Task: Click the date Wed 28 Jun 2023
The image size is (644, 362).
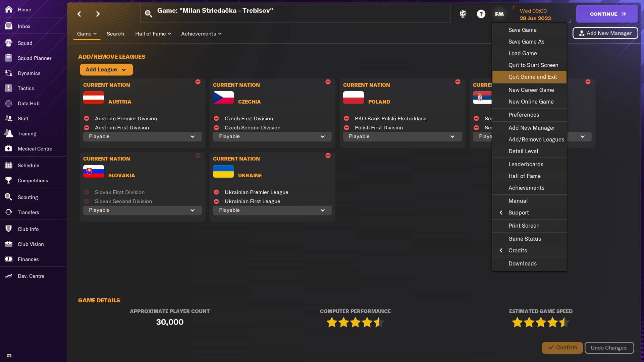Action: click(x=535, y=14)
